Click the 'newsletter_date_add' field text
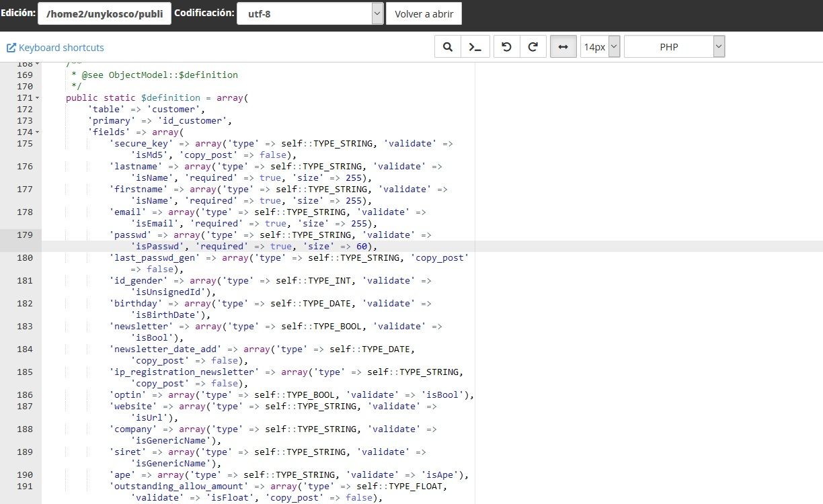 pos(165,349)
